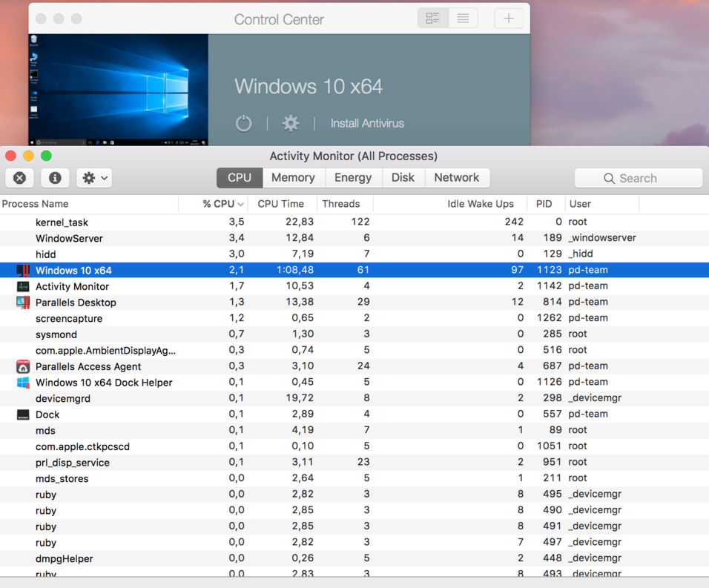Open the gear action dropdown menu

tap(95, 178)
